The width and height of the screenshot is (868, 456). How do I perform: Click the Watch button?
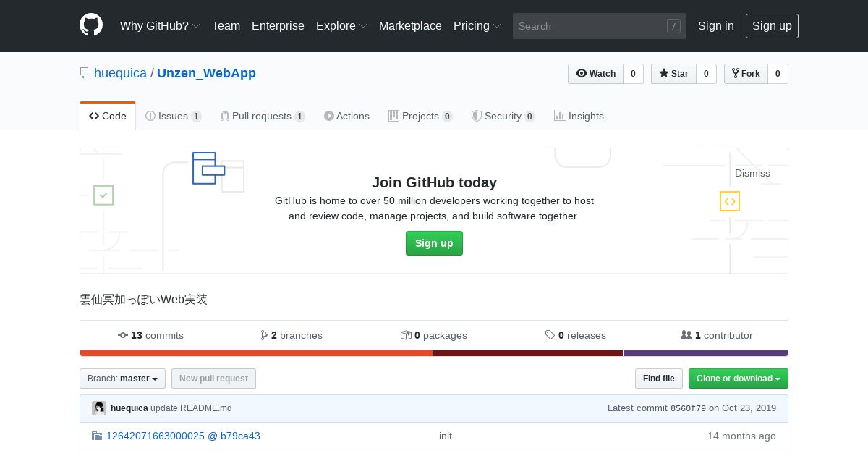pyautogui.click(x=595, y=74)
